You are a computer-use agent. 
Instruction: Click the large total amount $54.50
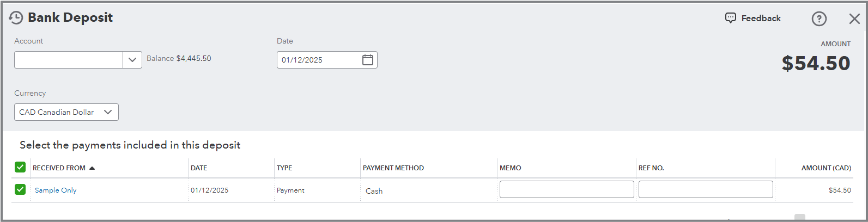coord(816,63)
